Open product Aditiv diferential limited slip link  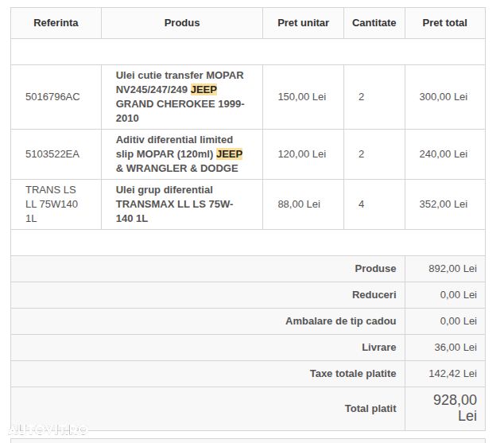179,154
